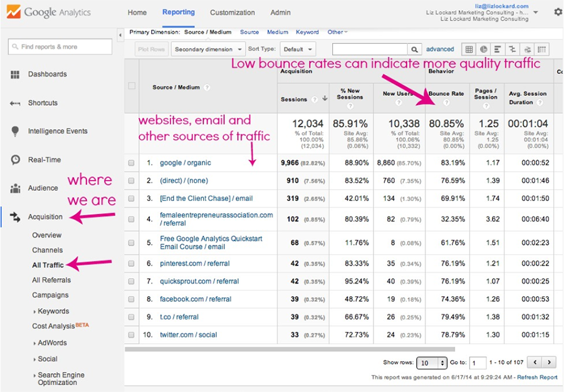Click % New Sessions help icon
Viewport: 564px width, 392px height.
350,106
